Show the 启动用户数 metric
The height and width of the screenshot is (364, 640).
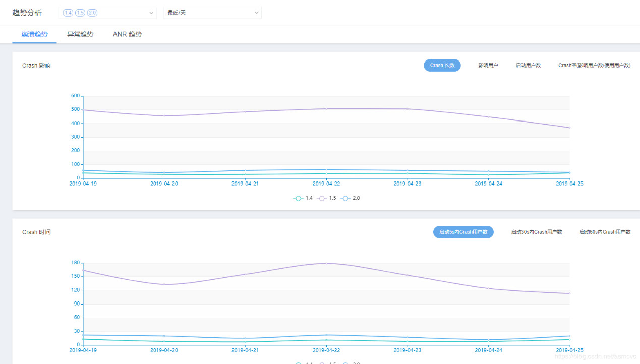(528, 66)
